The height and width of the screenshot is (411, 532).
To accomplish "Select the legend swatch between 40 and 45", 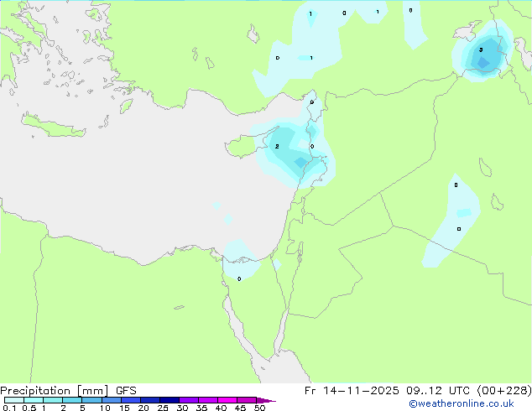I will pyautogui.click(x=227, y=400).
